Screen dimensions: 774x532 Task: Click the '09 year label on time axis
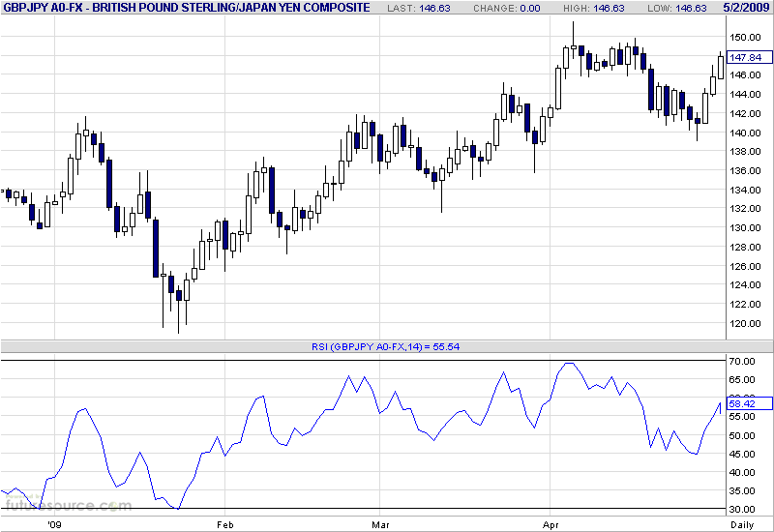tap(55, 524)
